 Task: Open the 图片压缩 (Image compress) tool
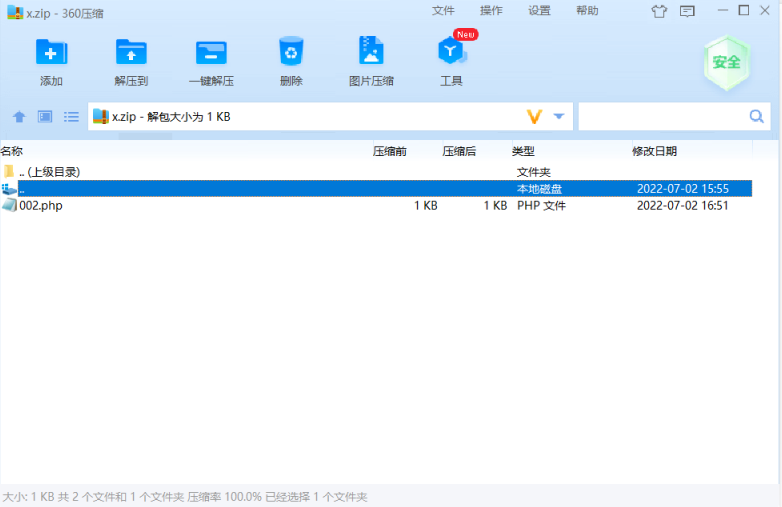(371, 52)
